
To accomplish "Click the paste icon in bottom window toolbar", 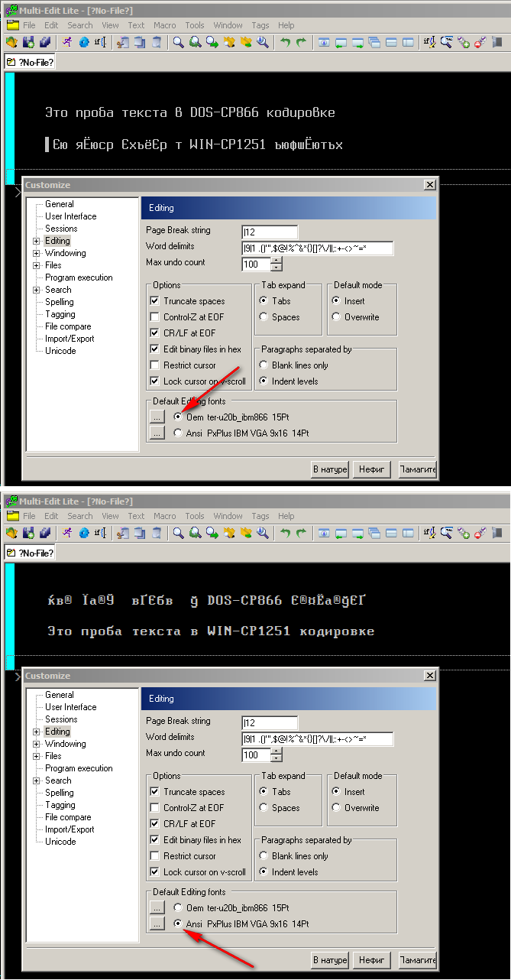I will (x=156, y=533).
